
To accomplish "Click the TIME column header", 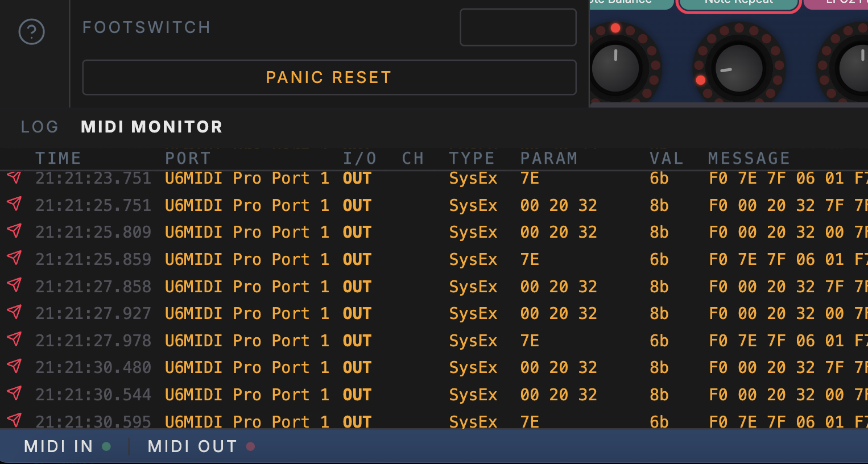I will tap(58, 158).
